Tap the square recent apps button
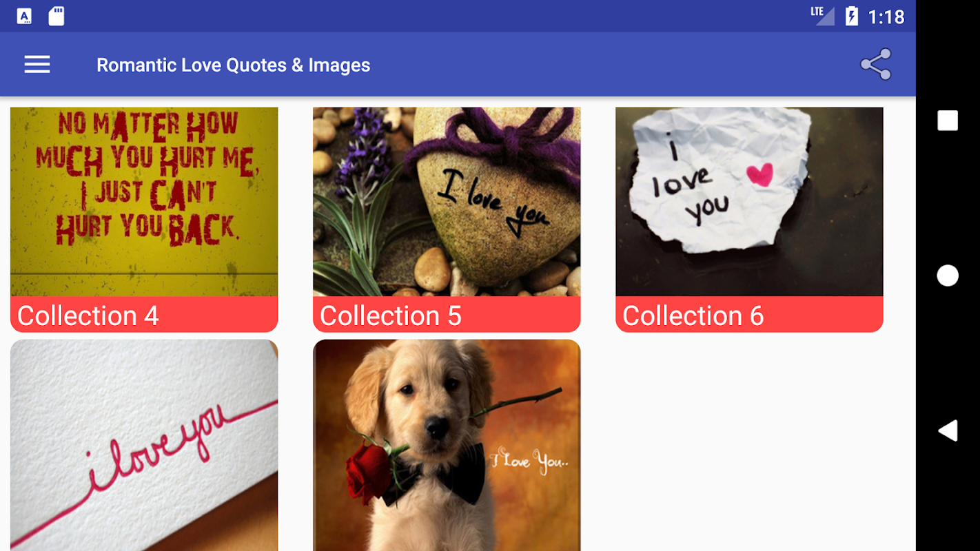This screenshot has width=980, height=551. tap(948, 121)
